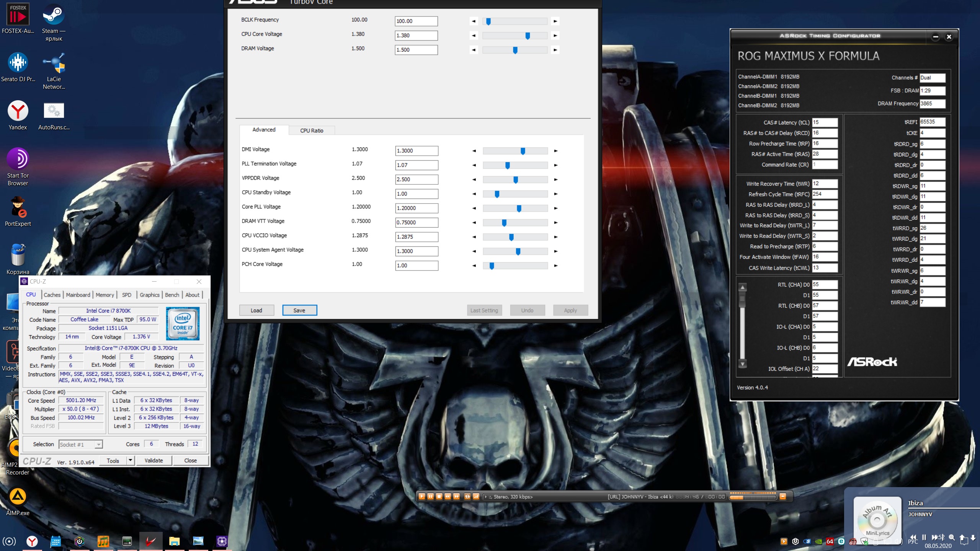
Task: Toggle repeat mode in the AIMP player bar
Action: (467, 496)
